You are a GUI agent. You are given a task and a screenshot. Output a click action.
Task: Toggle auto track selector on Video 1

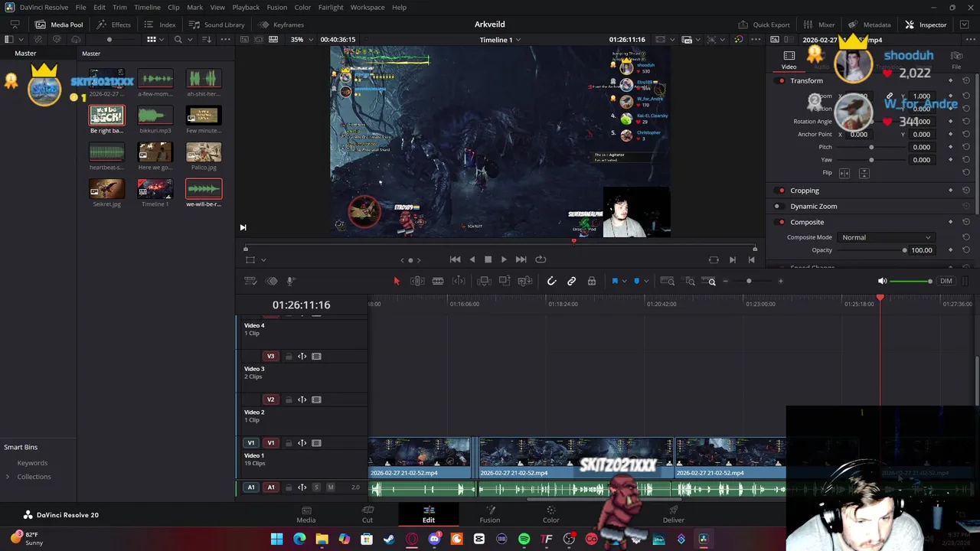click(x=302, y=443)
